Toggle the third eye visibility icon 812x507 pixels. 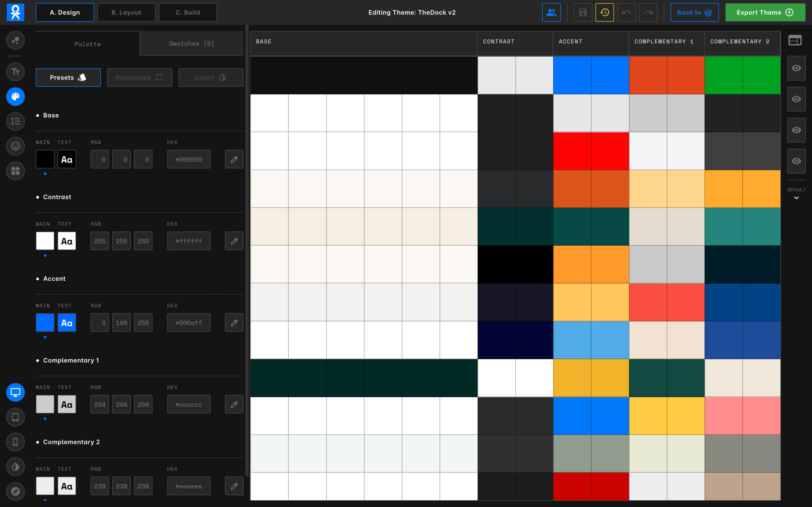(x=796, y=130)
